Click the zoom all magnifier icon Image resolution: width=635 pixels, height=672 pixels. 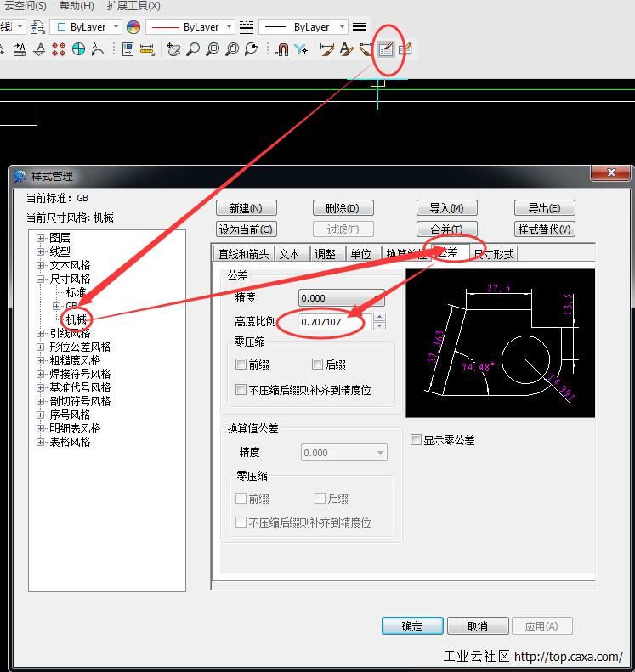click(232, 50)
